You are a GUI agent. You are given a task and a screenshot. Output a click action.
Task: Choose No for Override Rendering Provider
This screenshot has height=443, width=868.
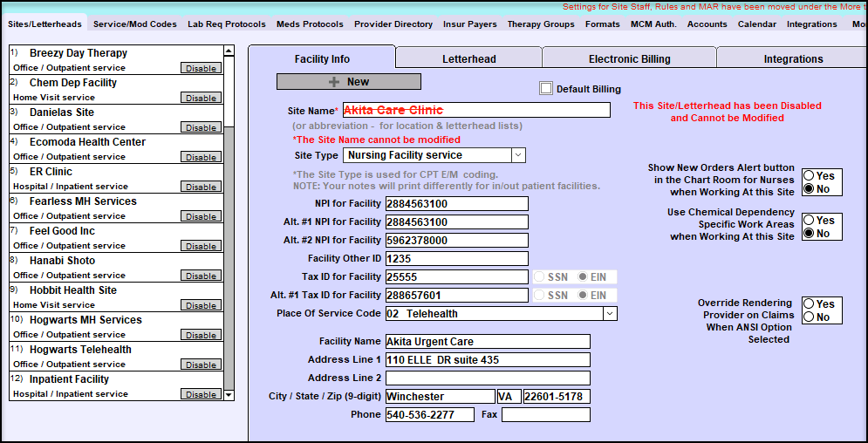click(810, 317)
